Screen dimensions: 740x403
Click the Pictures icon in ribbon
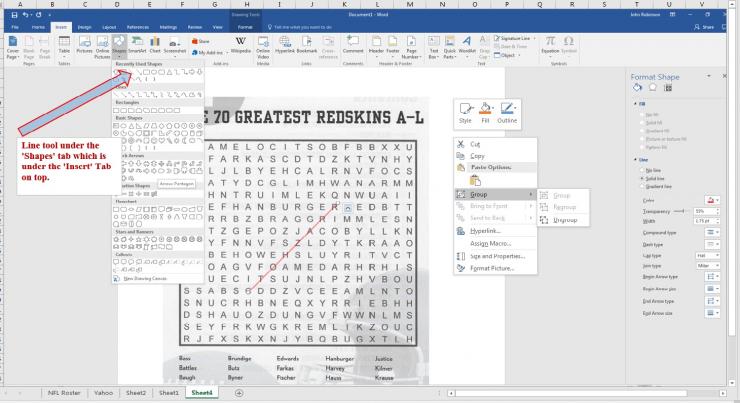(84, 44)
